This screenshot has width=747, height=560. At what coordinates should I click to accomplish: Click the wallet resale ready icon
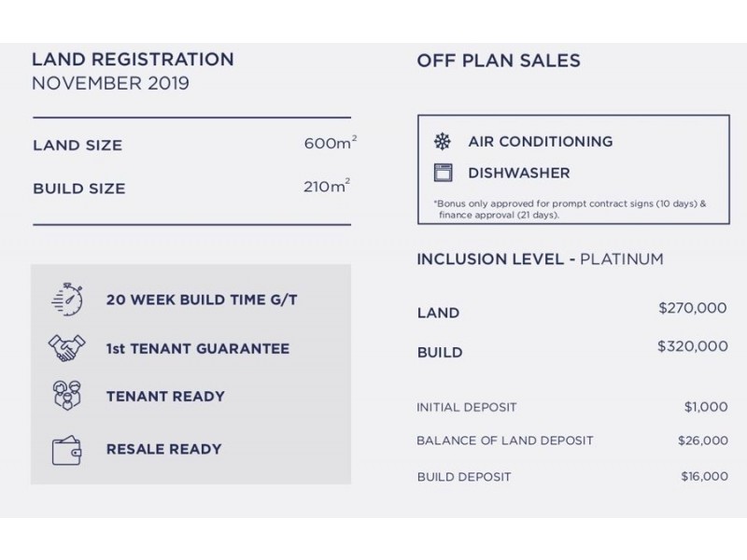[65, 449]
